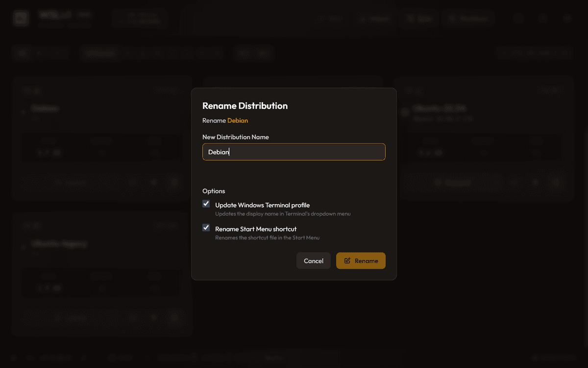Image resolution: width=588 pixels, height=368 pixels.
Task: Select the dimmed Ubuntu 22.04 card title
Action: (x=440, y=108)
